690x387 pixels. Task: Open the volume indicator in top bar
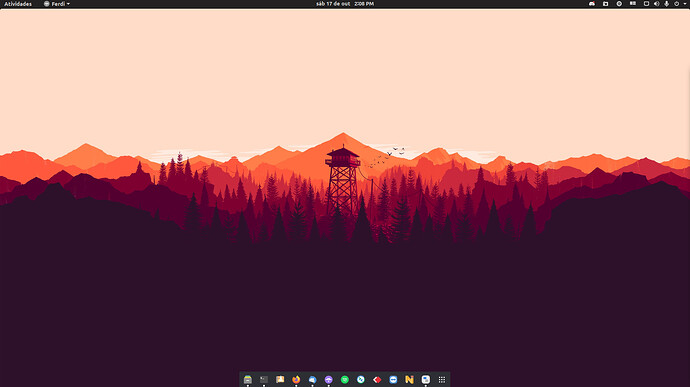point(656,4)
